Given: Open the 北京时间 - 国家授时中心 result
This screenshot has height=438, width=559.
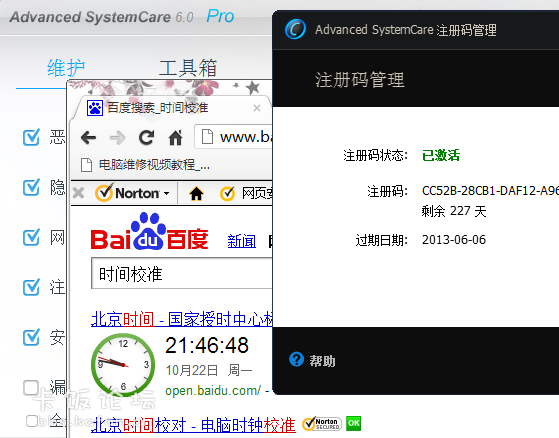Looking at the screenshot, I should click(x=182, y=319).
